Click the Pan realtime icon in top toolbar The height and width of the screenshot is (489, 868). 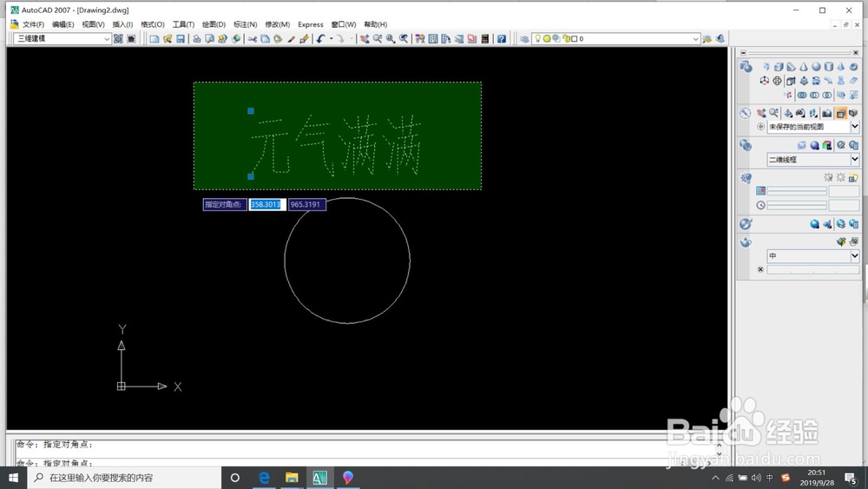pyautogui.click(x=365, y=39)
